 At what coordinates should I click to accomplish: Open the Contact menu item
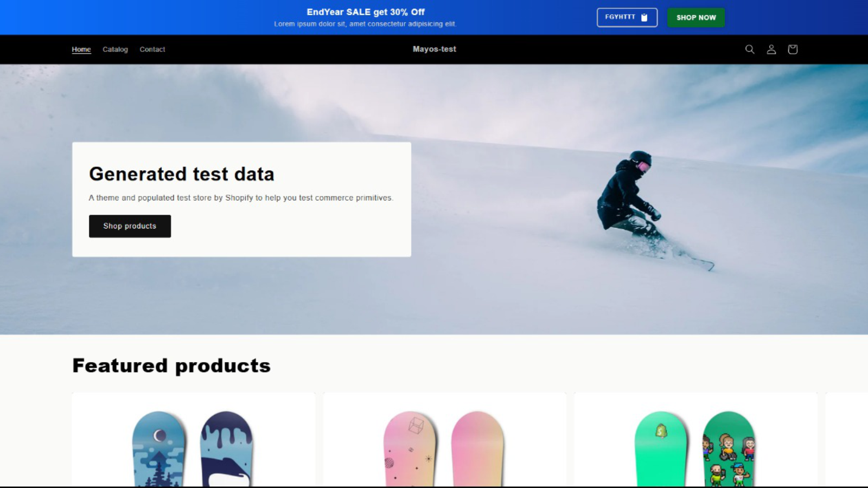(x=152, y=49)
